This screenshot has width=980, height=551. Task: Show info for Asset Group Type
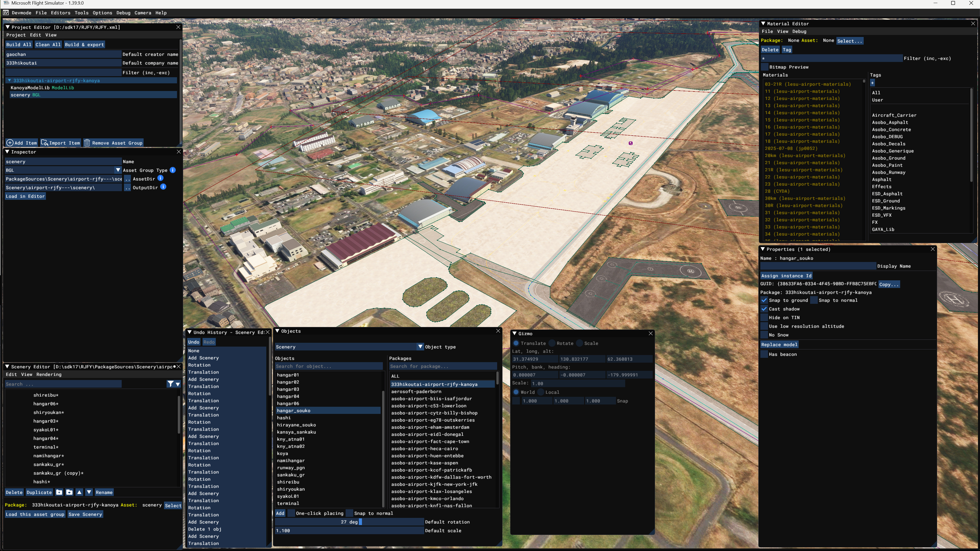click(x=173, y=170)
